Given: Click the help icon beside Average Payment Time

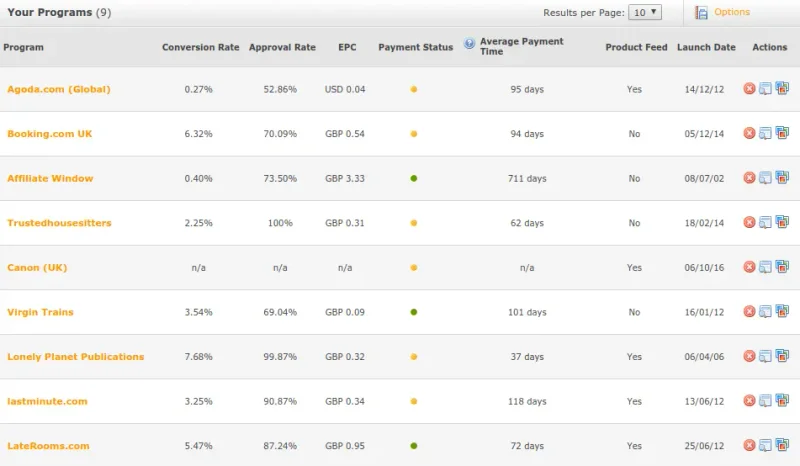Looking at the screenshot, I should pos(469,43).
